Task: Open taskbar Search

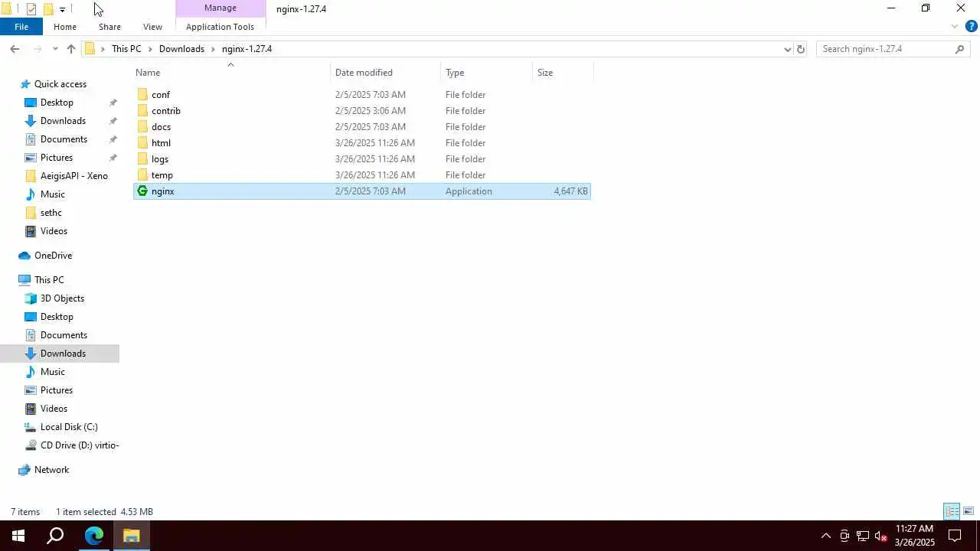Action: coord(55,536)
